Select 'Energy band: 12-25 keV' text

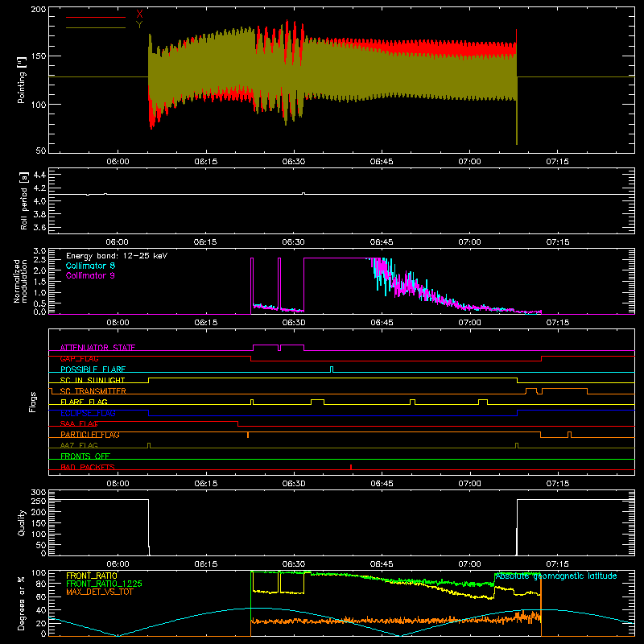tap(117, 256)
